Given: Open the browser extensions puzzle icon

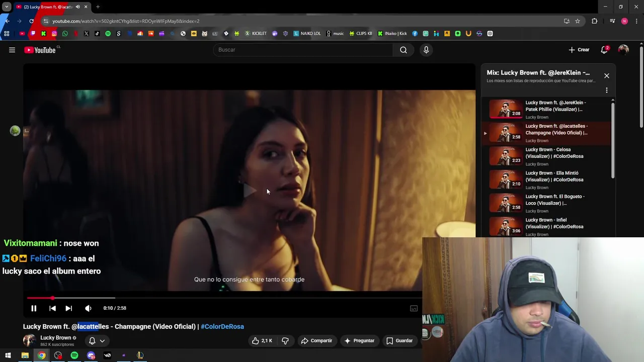Looking at the screenshot, I should [595, 21].
